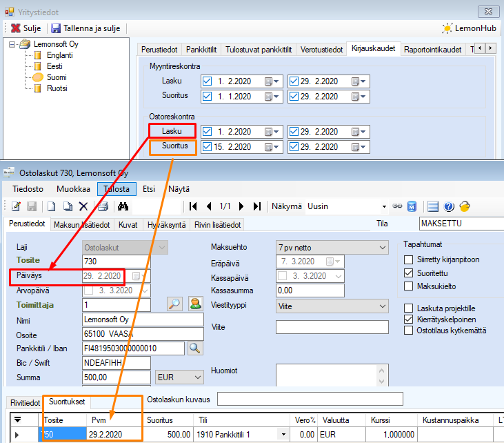Click the copy document icon

tap(68, 206)
